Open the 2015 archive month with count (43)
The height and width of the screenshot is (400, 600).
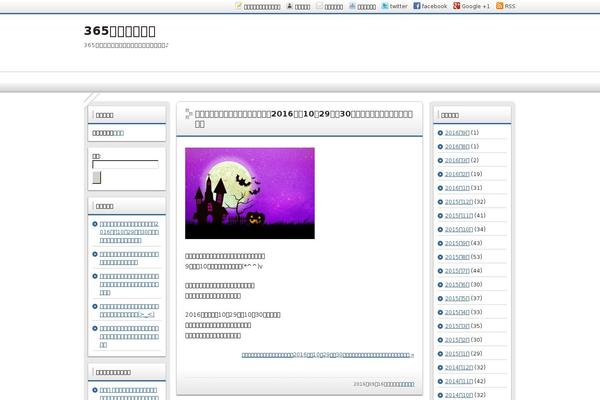[457, 243]
